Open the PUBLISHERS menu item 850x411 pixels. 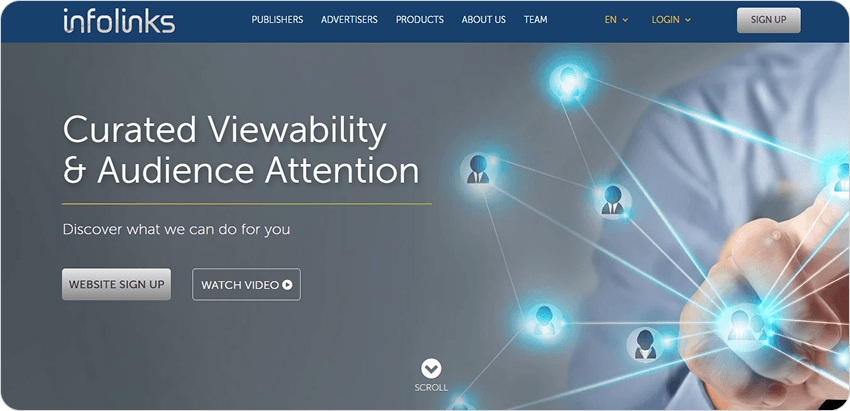pos(277,20)
